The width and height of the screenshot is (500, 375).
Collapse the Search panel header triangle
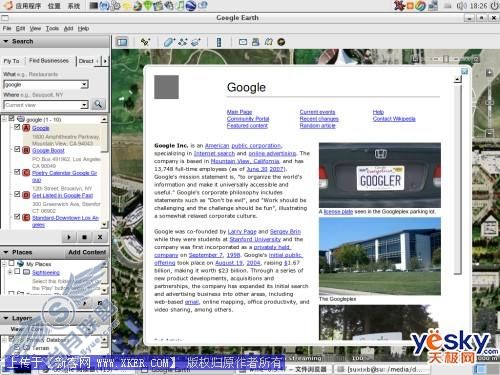(6, 41)
